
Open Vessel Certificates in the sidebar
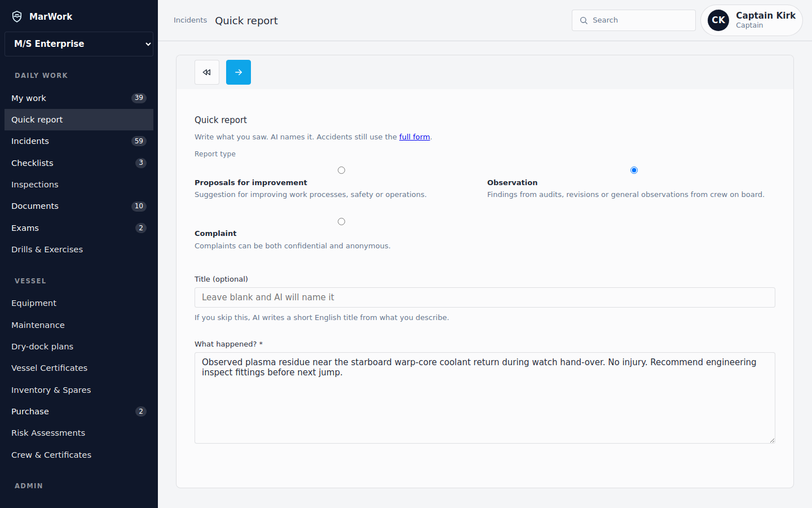pyautogui.click(x=79, y=368)
